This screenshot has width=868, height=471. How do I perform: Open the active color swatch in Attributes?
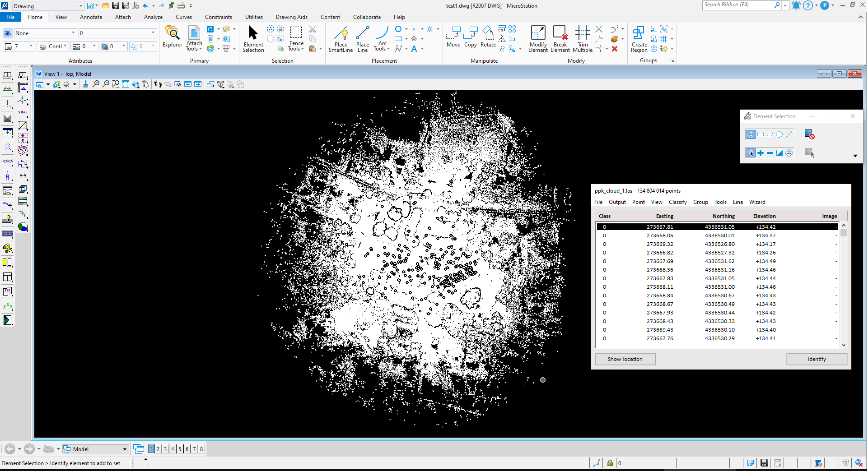tap(9, 46)
